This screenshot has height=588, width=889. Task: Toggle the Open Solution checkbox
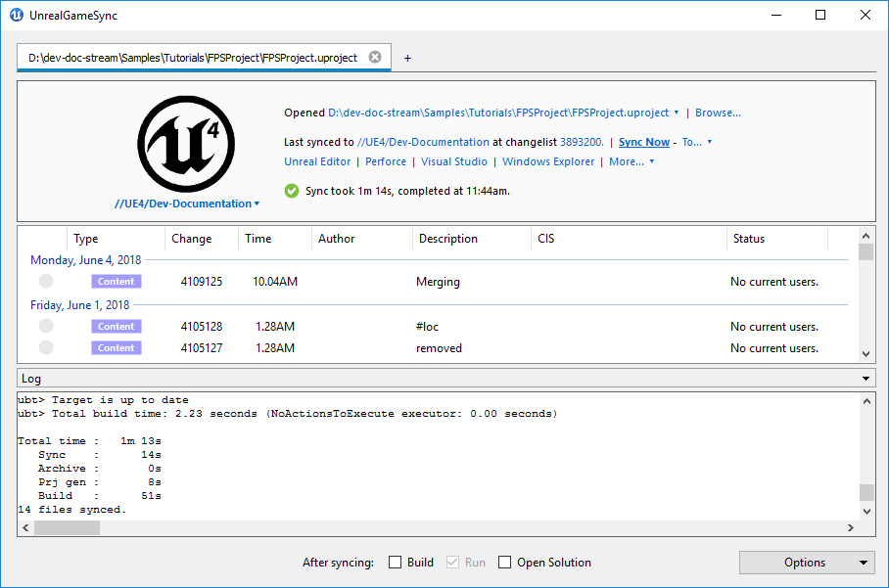click(505, 563)
